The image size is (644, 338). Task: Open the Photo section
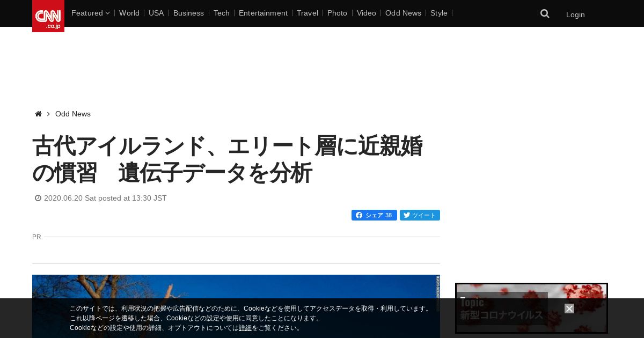[337, 13]
